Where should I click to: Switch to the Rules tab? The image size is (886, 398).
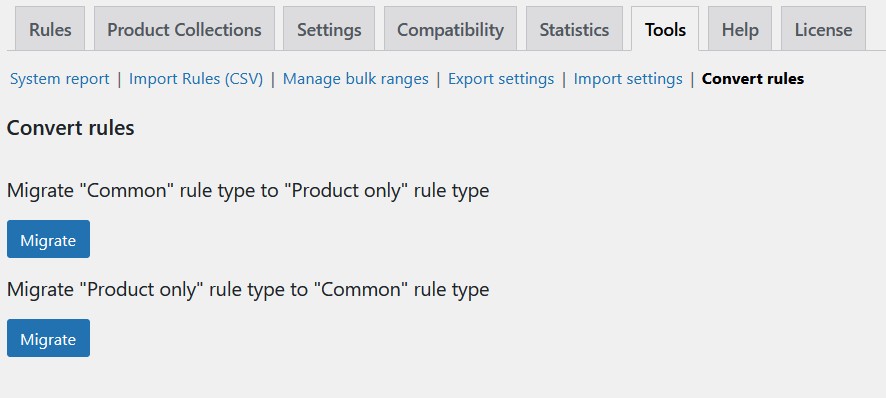50,29
